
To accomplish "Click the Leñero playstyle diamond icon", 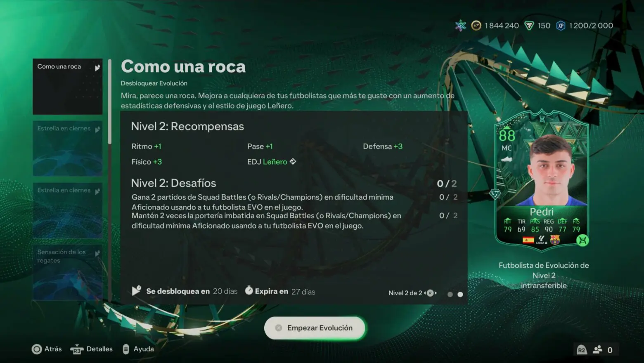I will [x=293, y=161].
